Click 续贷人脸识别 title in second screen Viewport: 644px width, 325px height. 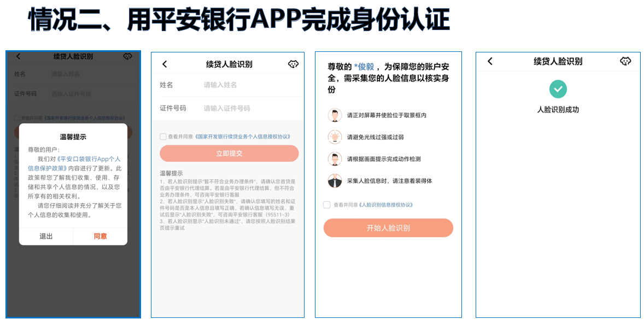click(229, 64)
